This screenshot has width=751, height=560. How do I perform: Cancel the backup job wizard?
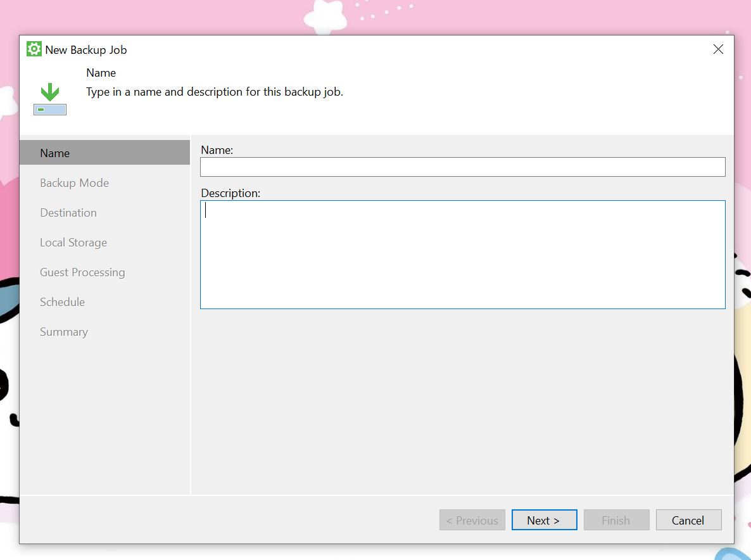(689, 520)
